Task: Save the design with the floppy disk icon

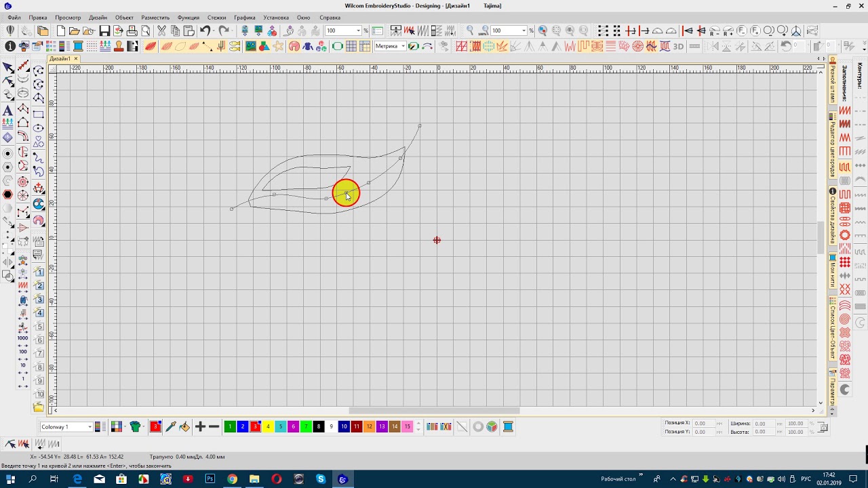Action: pyautogui.click(x=104, y=31)
